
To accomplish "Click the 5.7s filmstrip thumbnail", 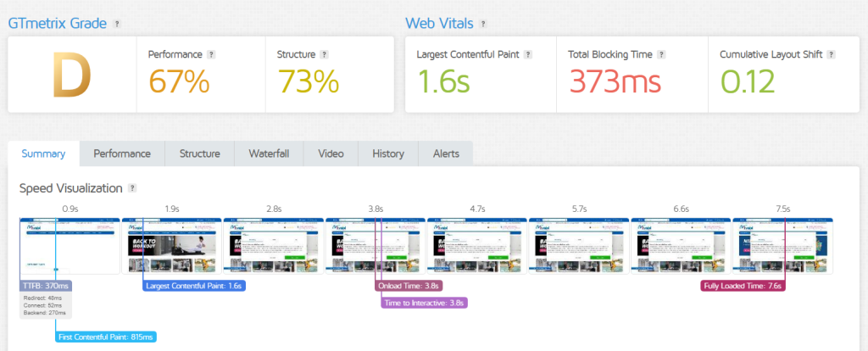I will [x=579, y=246].
